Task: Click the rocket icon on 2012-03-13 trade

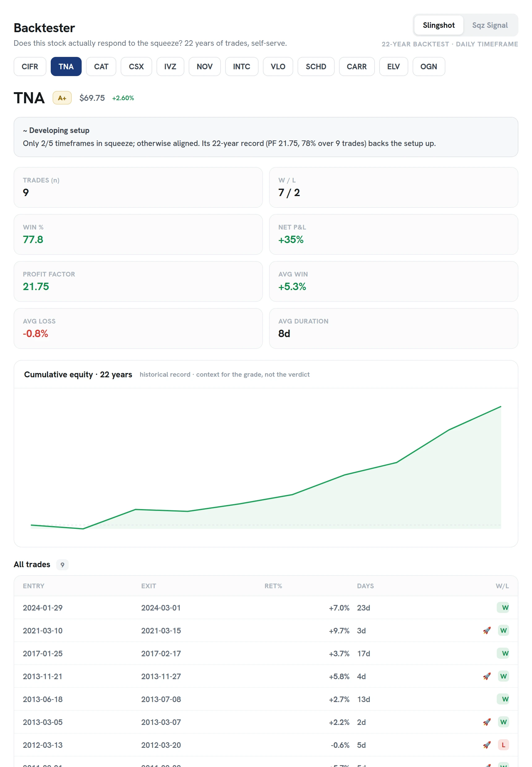Action: tap(487, 745)
